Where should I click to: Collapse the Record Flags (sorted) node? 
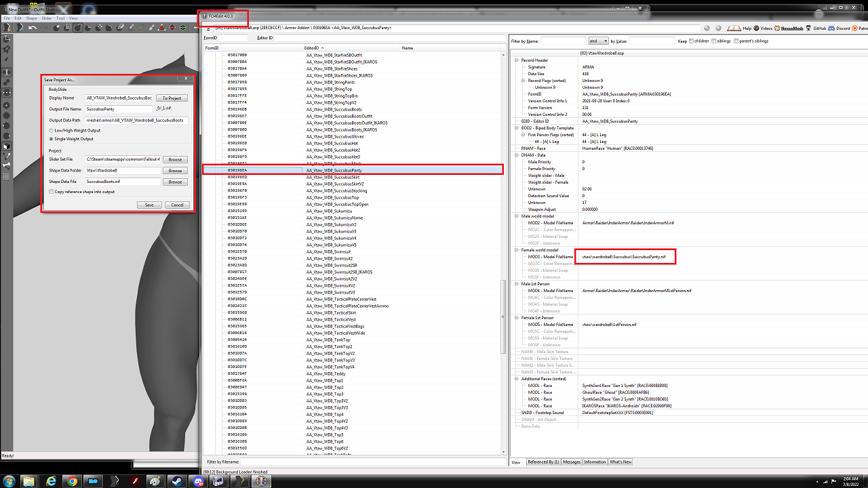tap(524, 81)
